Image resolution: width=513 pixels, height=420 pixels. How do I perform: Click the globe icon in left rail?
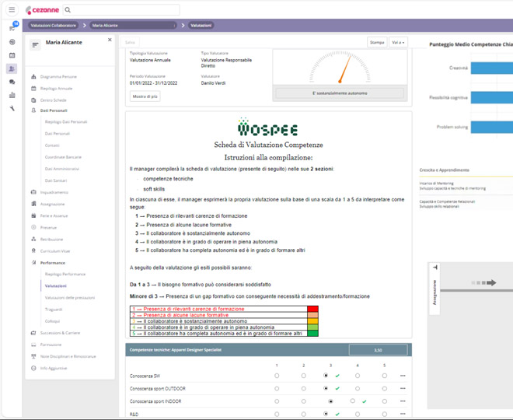pyautogui.click(x=12, y=42)
